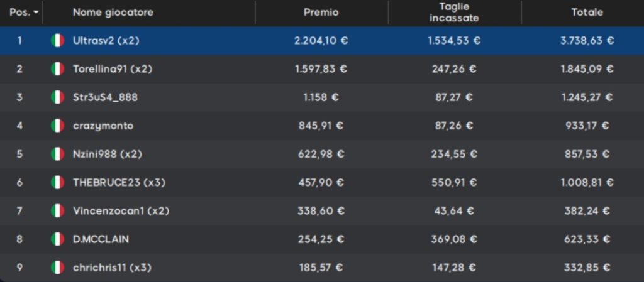The image size is (644, 282).
Task: Sort by the Premio column header
Action: 321,13
